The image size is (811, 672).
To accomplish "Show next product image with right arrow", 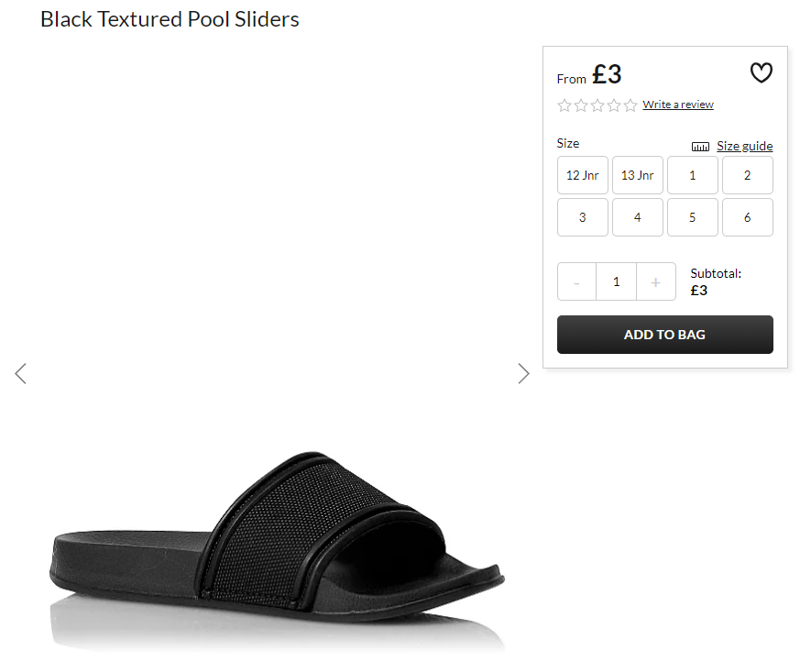I will click(523, 373).
